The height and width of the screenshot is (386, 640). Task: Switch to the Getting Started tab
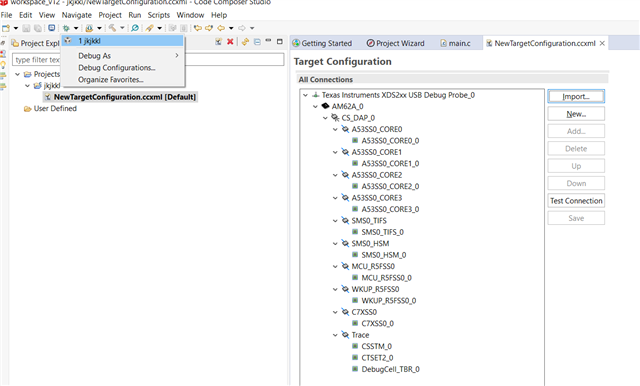[x=322, y=43]
